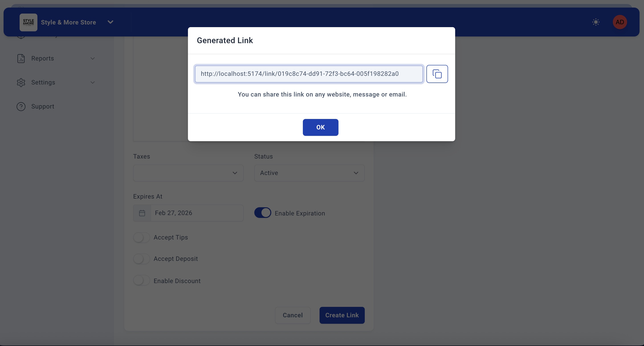Click the Settings gear icon
Image resolution: width=644 pixels, height=346 pixels.
(21, 82)
